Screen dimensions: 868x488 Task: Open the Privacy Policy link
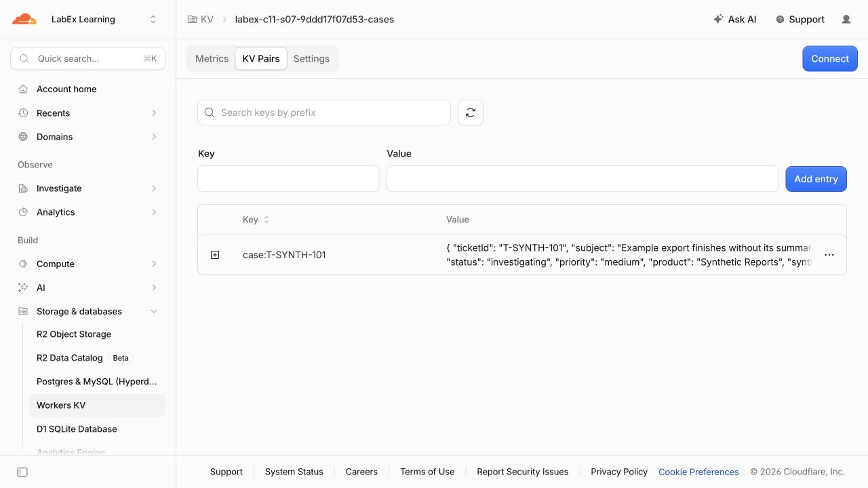click(619, 472)
